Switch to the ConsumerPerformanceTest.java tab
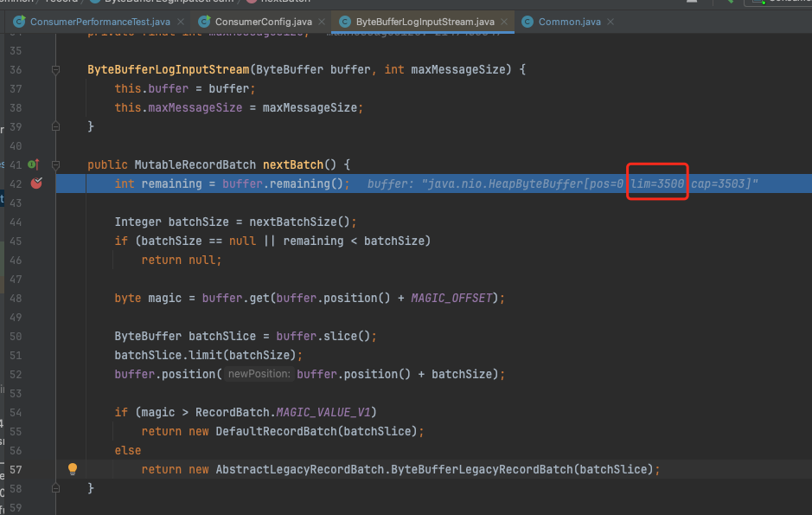This screenshot has width=812, height=515. (x=99, y=21)
